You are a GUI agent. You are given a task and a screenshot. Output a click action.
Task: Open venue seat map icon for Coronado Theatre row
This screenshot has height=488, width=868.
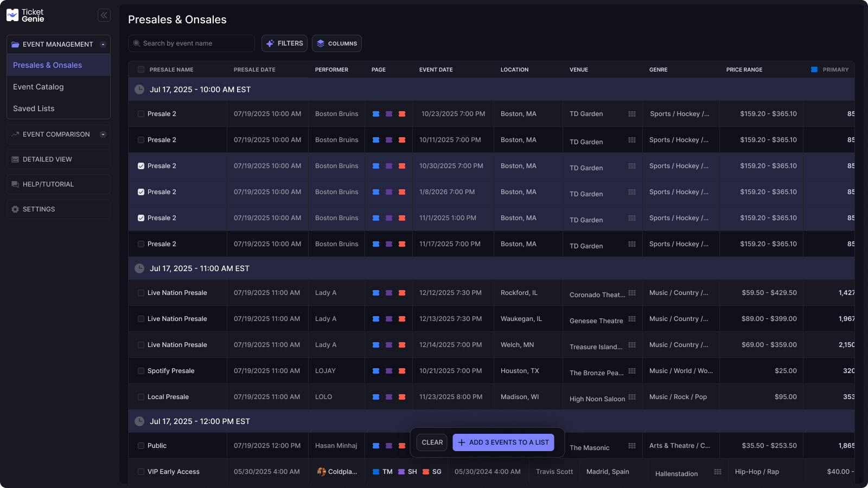tap(632, 293)
